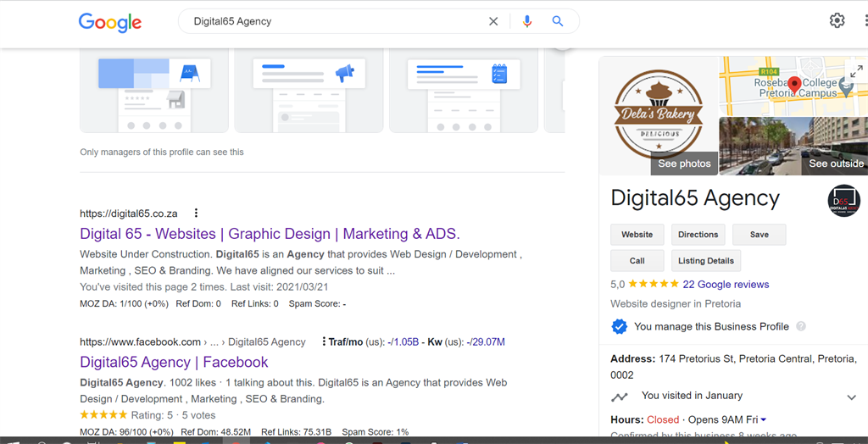
Task: Start voice search with microphone icon
Action: 527,21
